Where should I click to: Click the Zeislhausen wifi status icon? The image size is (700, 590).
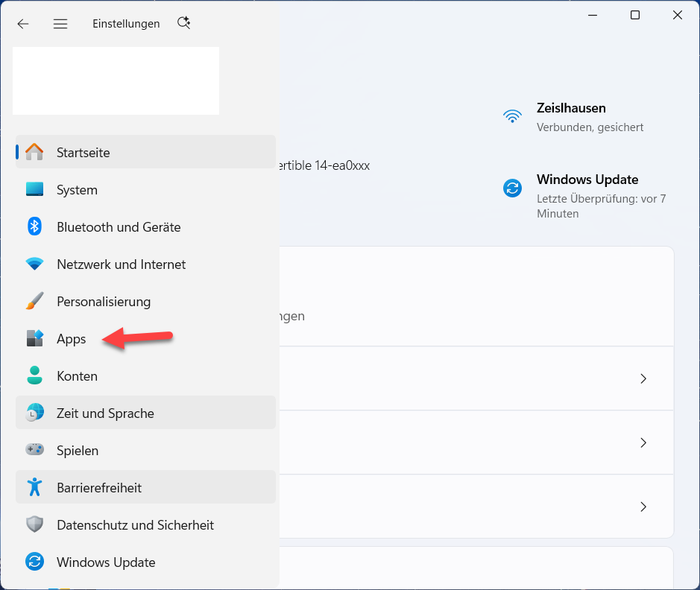[512, 116]
